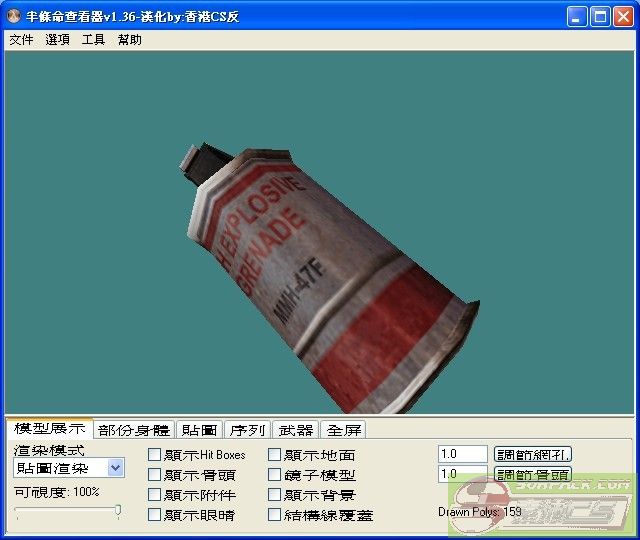Enable 顯示Hit Boxes checkbox
640x540 pixels.
(x=154, y=454)
